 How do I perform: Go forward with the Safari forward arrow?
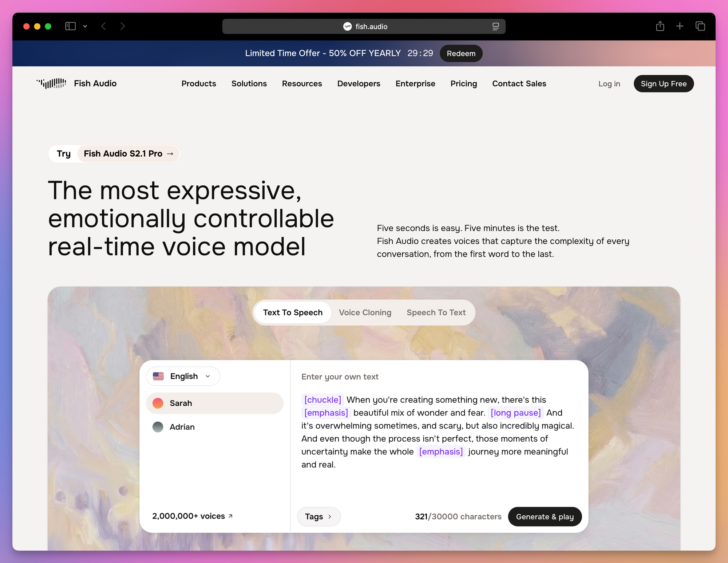point(123,26)
